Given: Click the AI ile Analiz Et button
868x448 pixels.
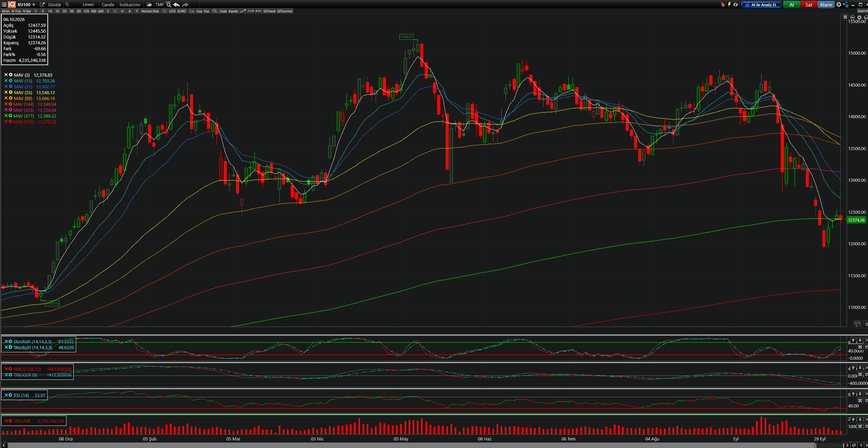Looking at the screenshot, I should pyautogui.click(x=761, y=5).
